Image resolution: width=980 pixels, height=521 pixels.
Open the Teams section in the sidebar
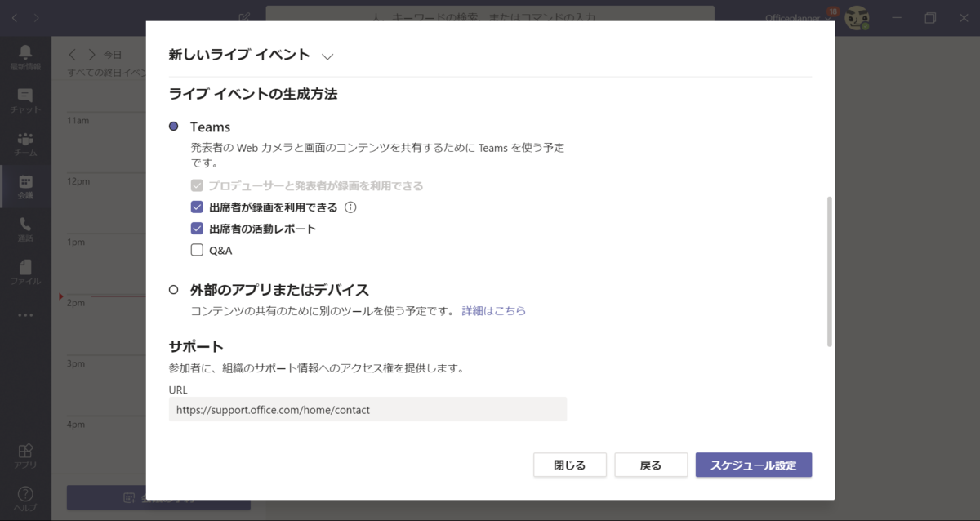[x=25, y=144]
